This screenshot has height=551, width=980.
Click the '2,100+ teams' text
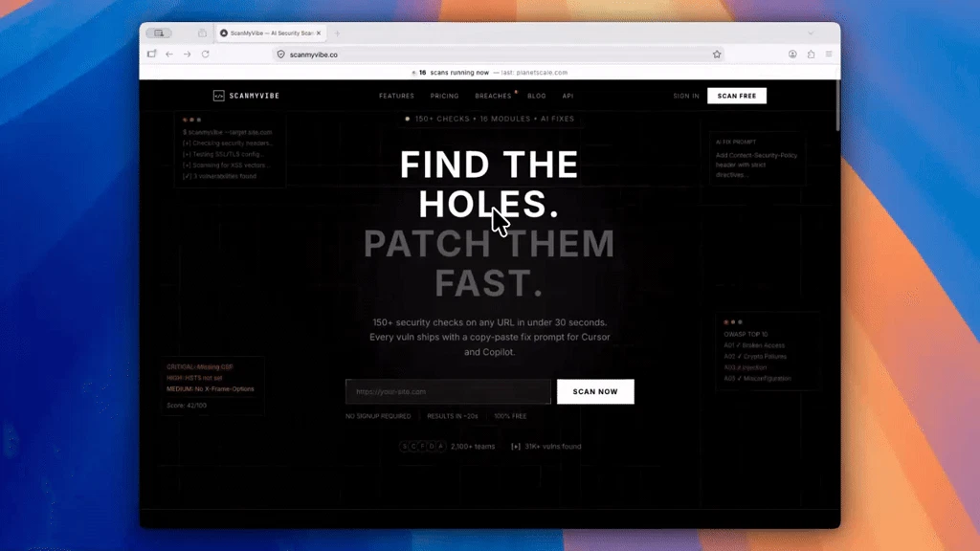coord(473,447)
